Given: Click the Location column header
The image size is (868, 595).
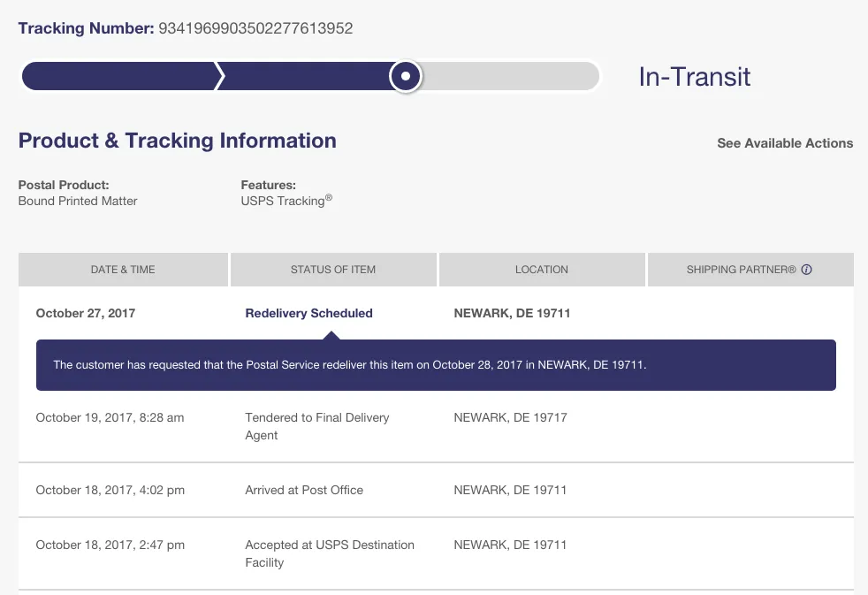Looking at the screenshot, I should pos(542,270).
